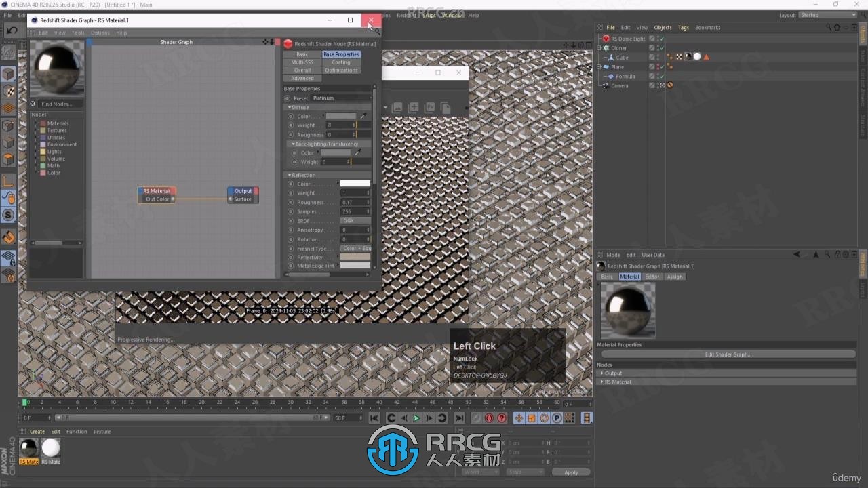Go to the end of the timeline
Image resolution: width=868 pixels, height=488 pixels.
tap(459, 418)
